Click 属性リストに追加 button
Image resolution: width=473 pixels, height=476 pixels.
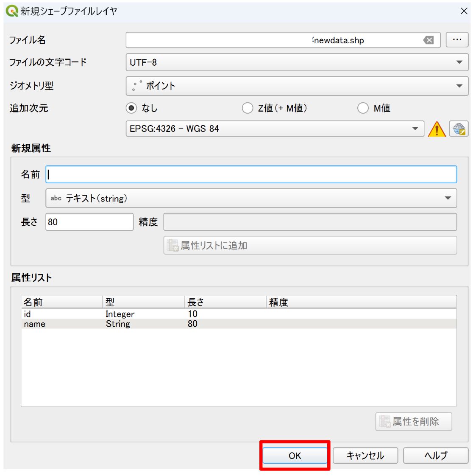pos(310,245)
